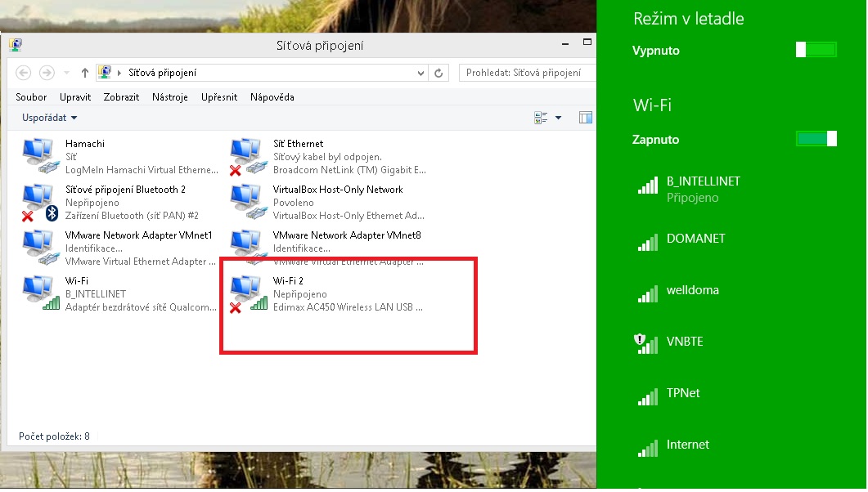Refresh the Síťová připojení view
868x492 pixels.
pos(438,73)
